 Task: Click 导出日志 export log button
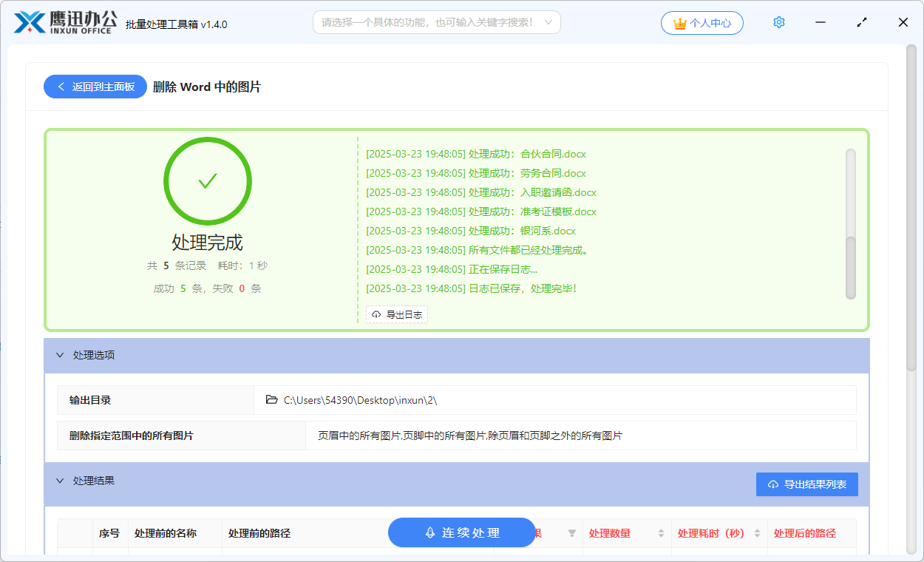point(397,315)
